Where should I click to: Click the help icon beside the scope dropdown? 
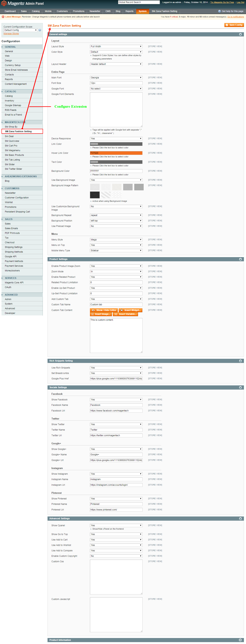[x=40, y=30]
